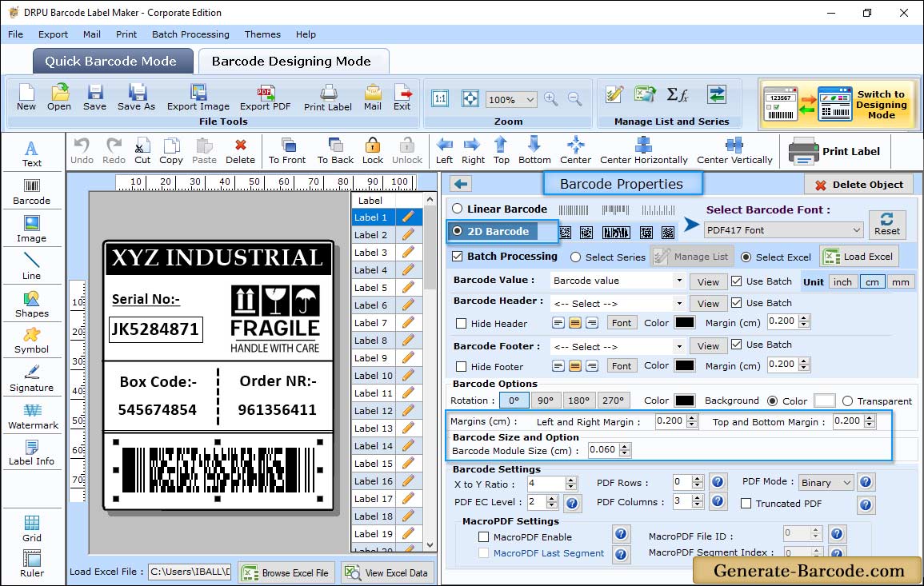Click the Export PDF icon
This screenshot has width=924, height=586.
tap(265, 98)
